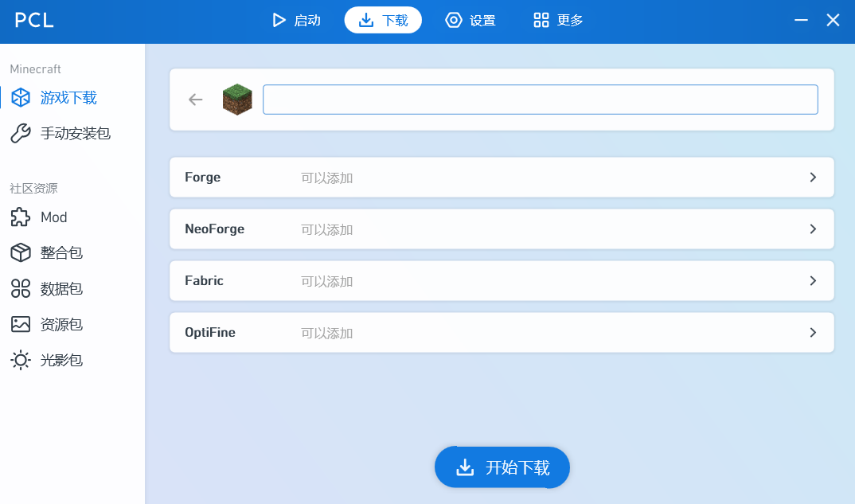Minimize the PCL window
855x504 pixels.
[x=801, y=20]
